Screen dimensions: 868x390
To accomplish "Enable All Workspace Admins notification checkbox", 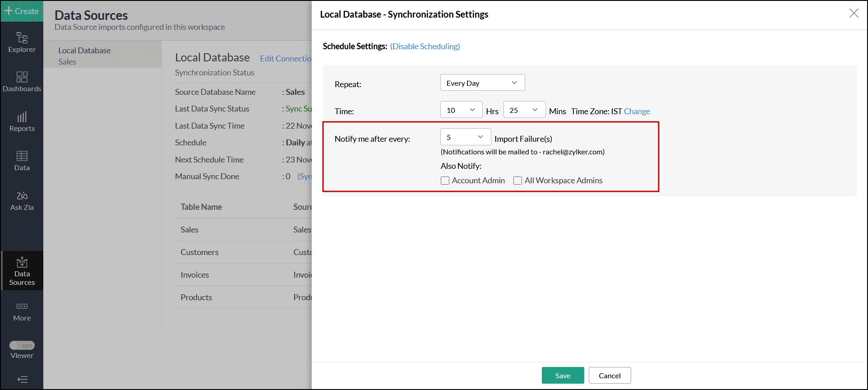I will point(518,181).
